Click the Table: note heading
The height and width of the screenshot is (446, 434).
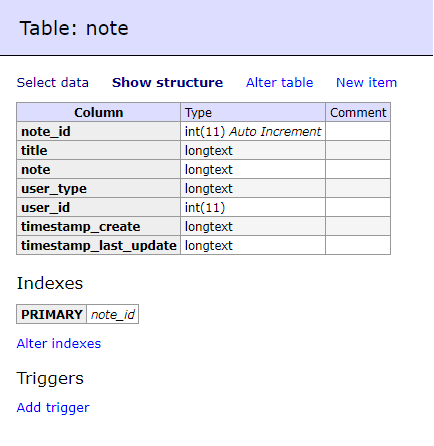point(74,28)
